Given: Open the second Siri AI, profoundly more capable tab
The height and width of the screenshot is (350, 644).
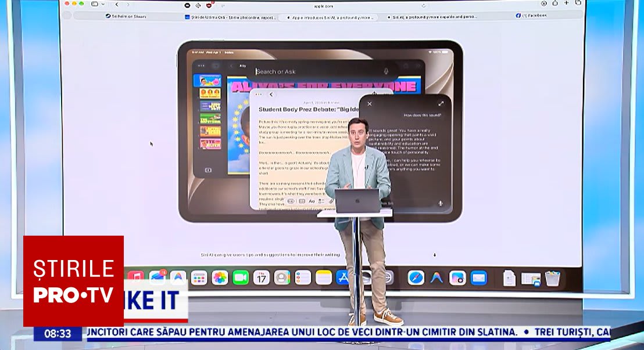Looking at the screenshot, I should pos(431,17).
